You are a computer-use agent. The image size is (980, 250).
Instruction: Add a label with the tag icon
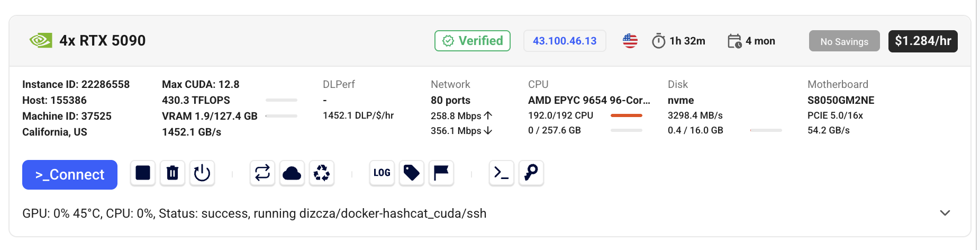(412, 173)
